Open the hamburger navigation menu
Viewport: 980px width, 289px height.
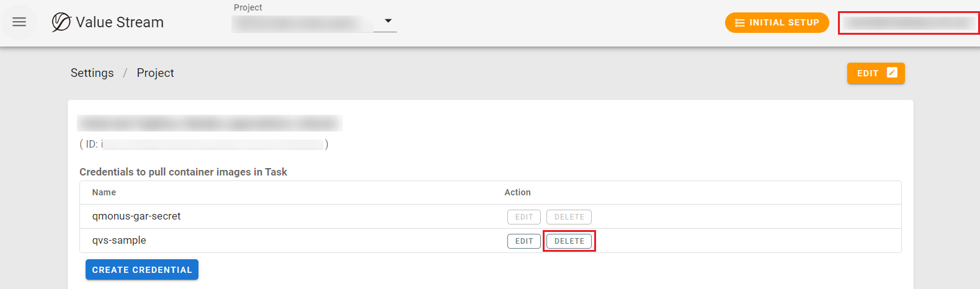point(19,22)
